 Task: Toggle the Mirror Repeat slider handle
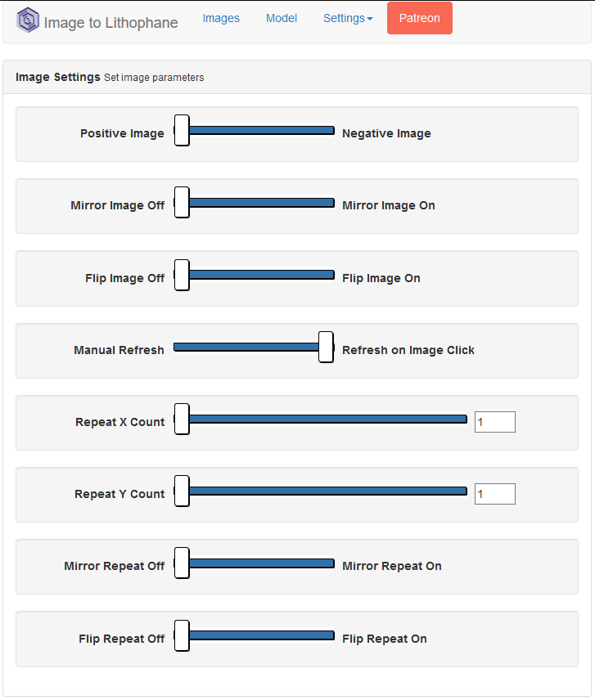pyautogui.click(x=182, y=563)
